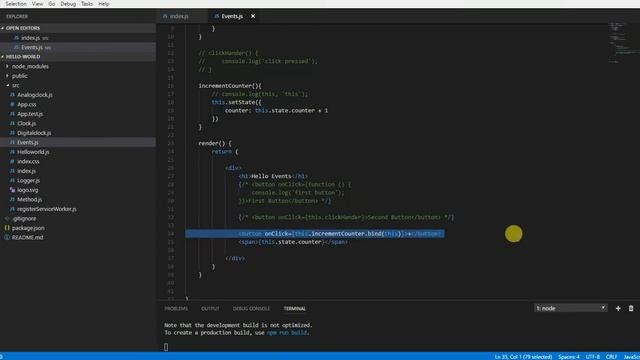
Task: Switch to the Output panel tab
Action: pos(210,309)
